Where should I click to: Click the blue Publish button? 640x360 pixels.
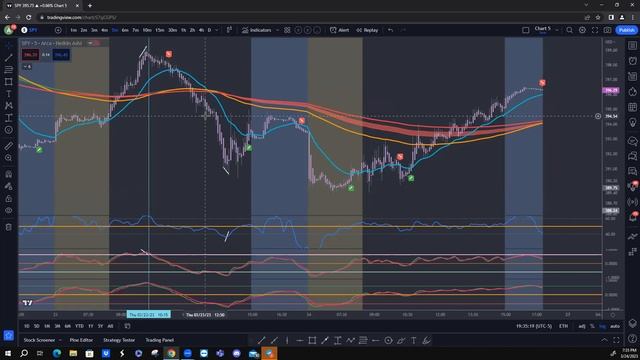click(627, 30)
